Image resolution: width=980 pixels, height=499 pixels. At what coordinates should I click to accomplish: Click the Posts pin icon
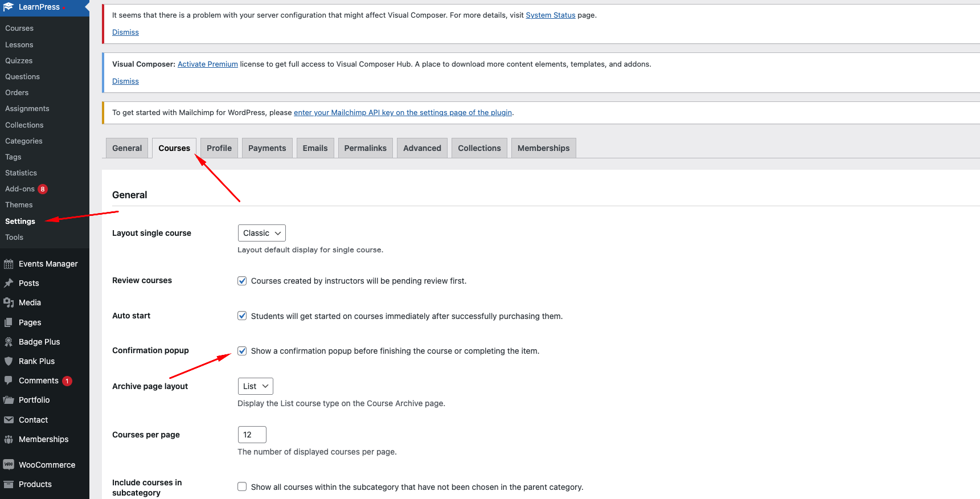tap(9, 283)
